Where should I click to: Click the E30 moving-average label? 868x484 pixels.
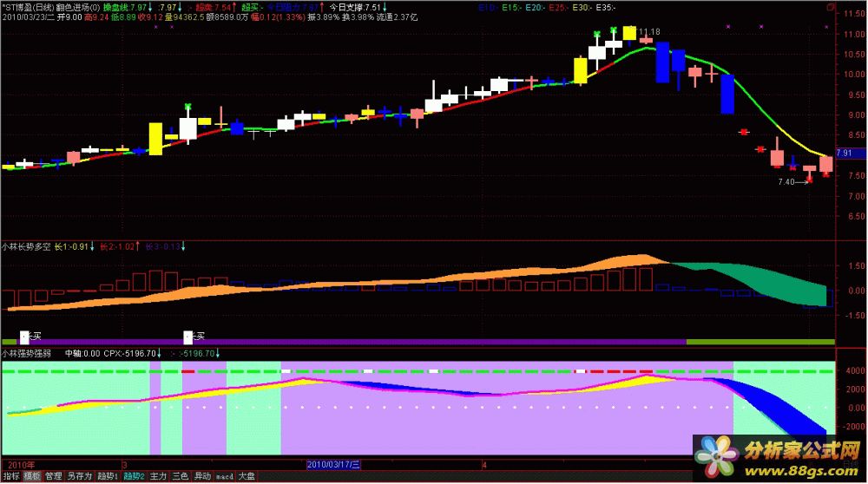(582, 8)
